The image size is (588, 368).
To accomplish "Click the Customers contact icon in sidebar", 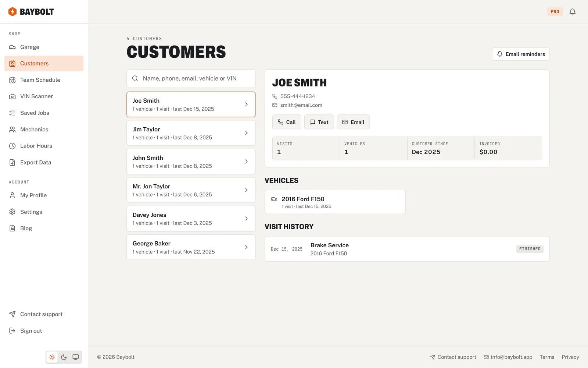I will tap(12, 64).
